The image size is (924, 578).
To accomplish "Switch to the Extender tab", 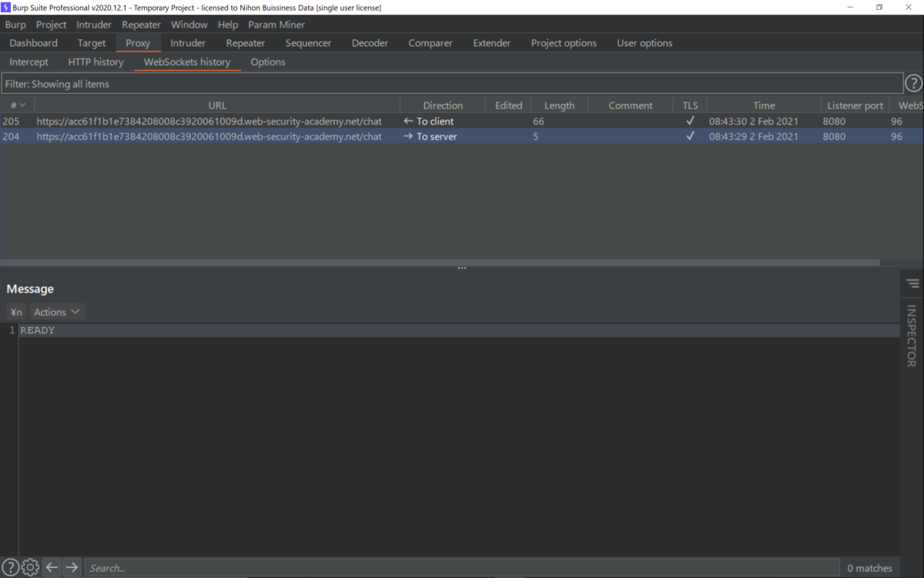I will (491, 43).
